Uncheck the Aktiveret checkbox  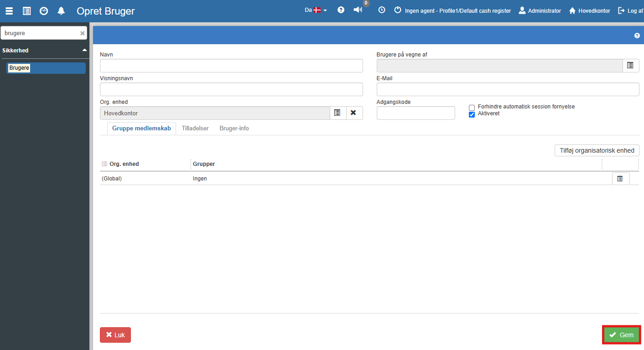tap(472, 114)
